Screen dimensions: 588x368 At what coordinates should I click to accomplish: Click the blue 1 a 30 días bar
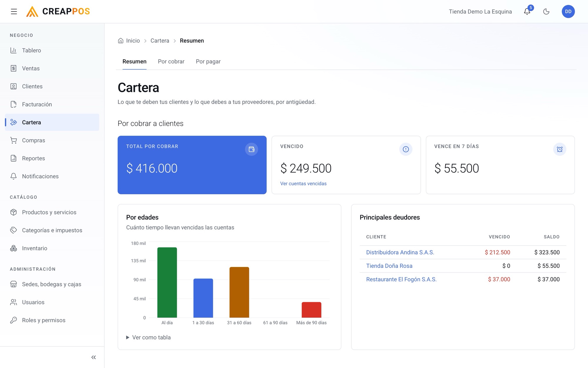pos(203,298)
